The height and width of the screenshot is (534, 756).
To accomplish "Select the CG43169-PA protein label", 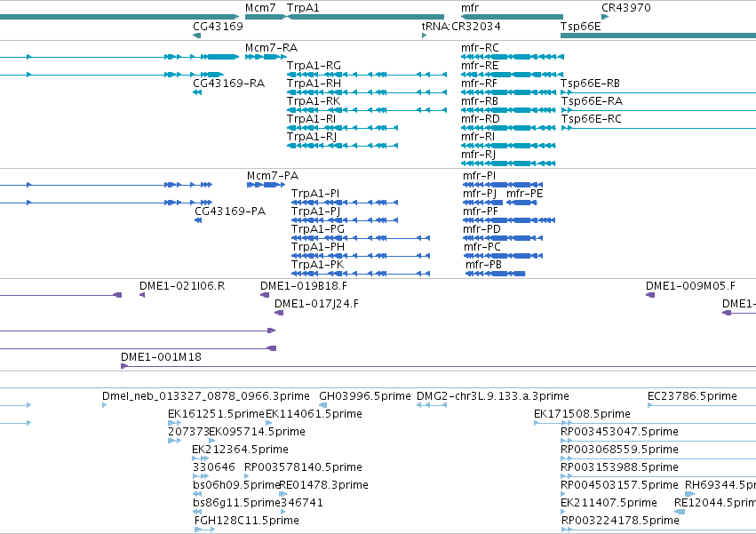I will click(x=230, y=211).
